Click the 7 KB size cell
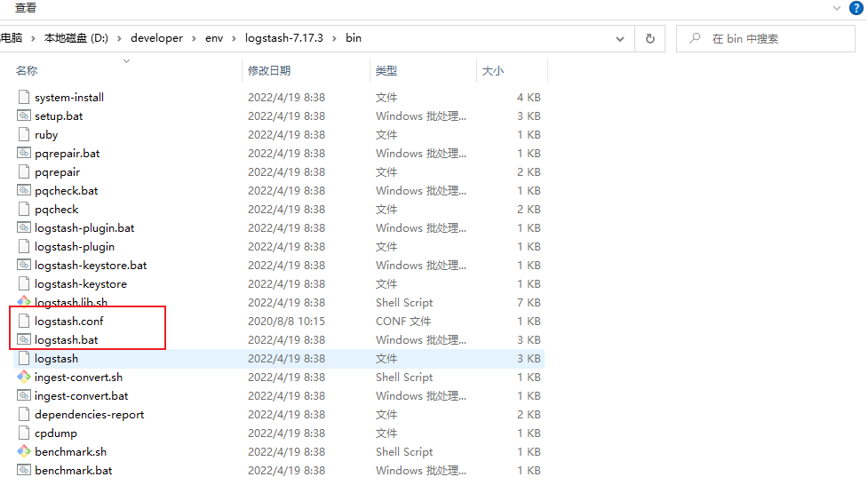868x485 pixels. (529, 302)
